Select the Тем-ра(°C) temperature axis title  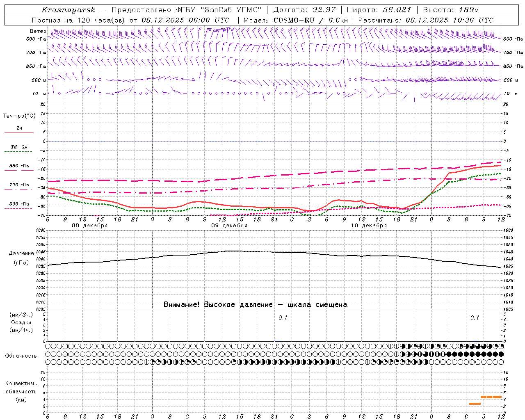(x=19, y=116)
